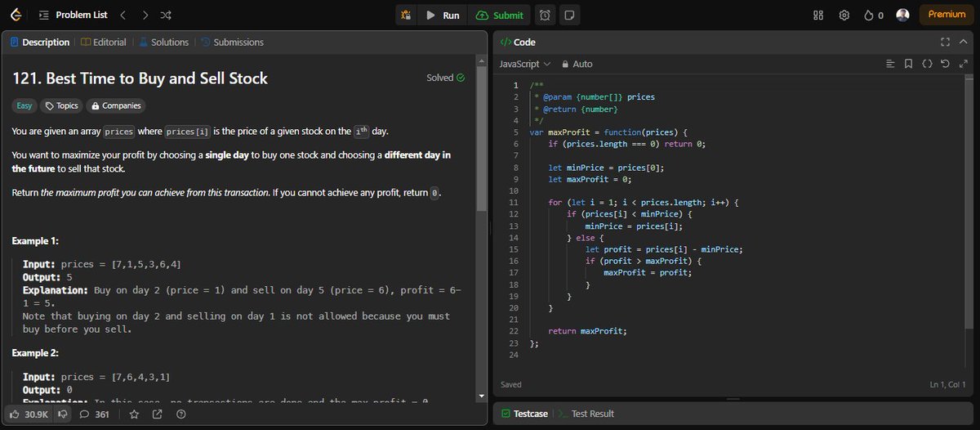The image size is (980, 430).
Task: Switch to the Submissions tab
Action: tap(232, 42)
